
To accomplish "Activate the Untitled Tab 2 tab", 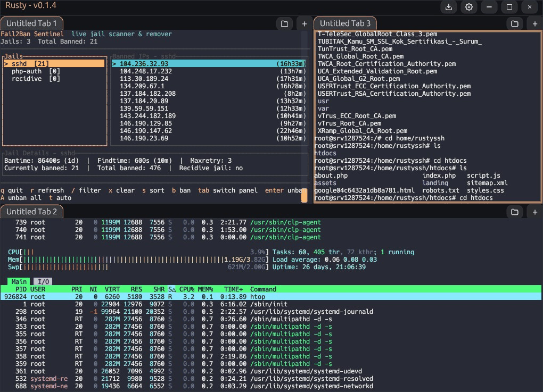I will (32, 212).
